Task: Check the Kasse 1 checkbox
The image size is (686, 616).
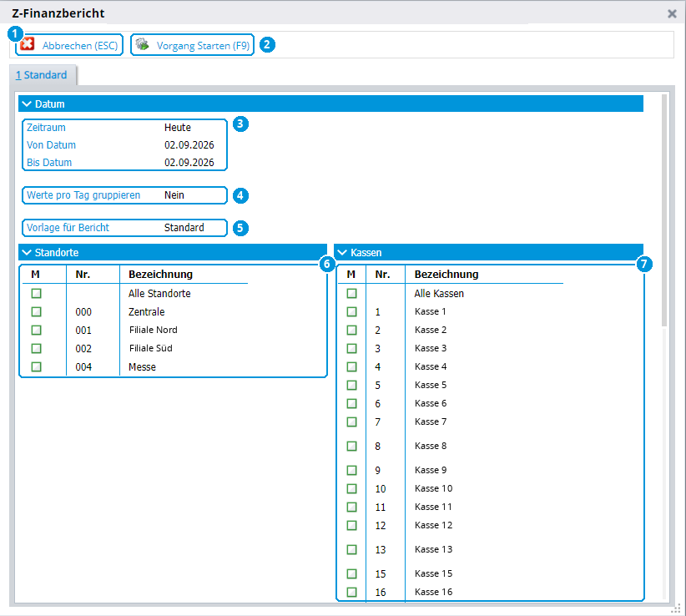Action: pyautogui.click(x=351, y=311)
